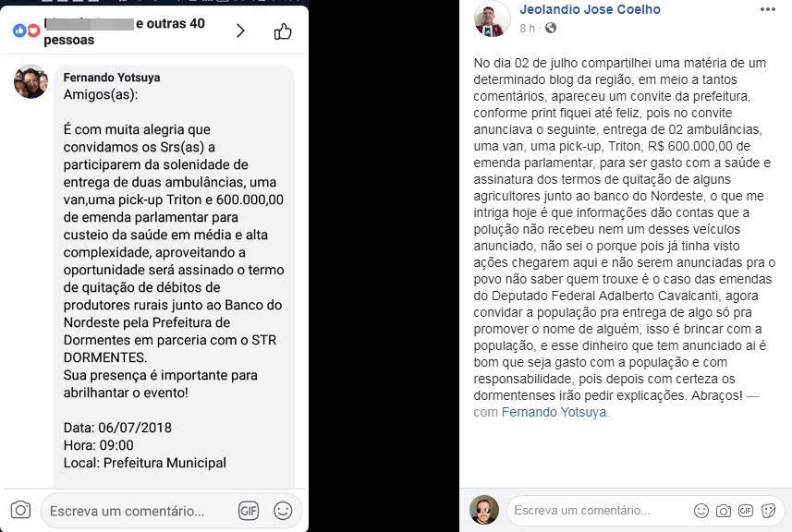The height and width of the screenshot is (532, 792).
Task: Open emoji picker in right comment box
Action: coord(701,510)
